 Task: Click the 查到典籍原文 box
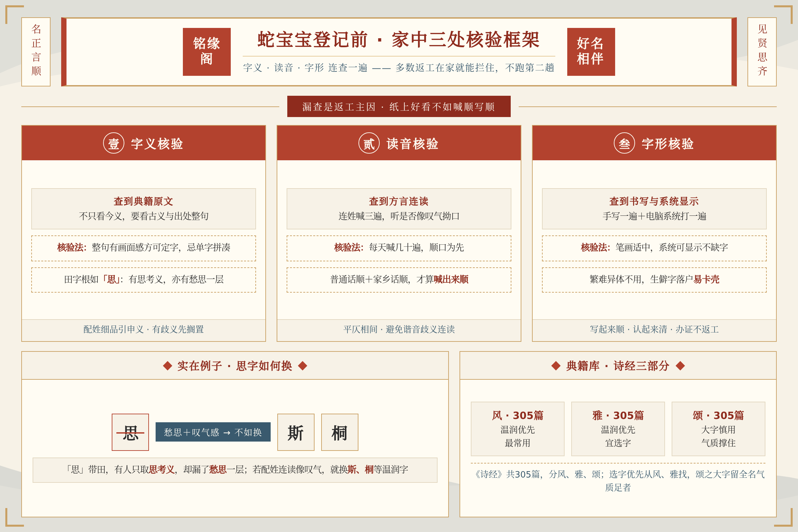(x=144, y=209)
